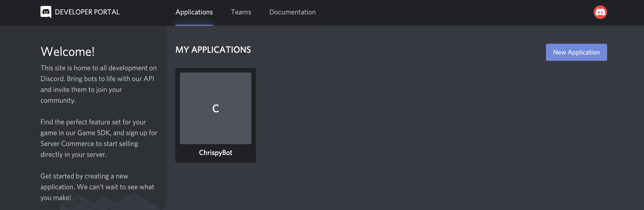Switch to the Teams tab
The width and height of the screenshot is (644, 210).
(241, 12)
